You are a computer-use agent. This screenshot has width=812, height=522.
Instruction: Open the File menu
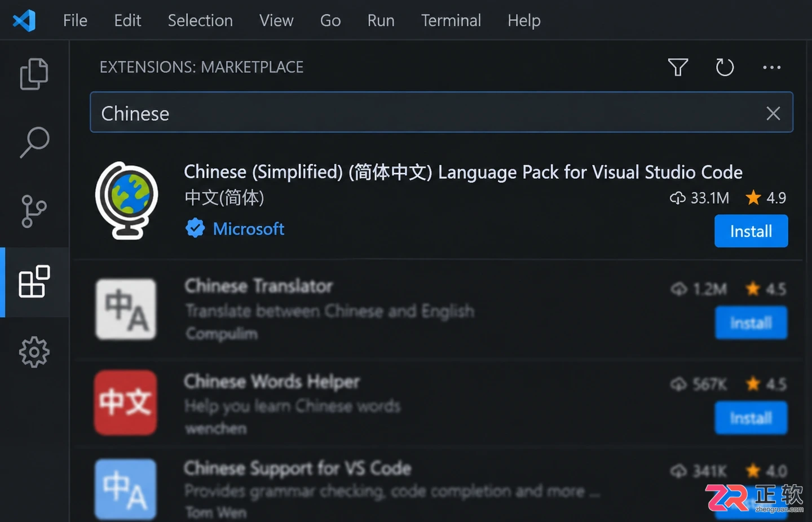coord(75,20)
